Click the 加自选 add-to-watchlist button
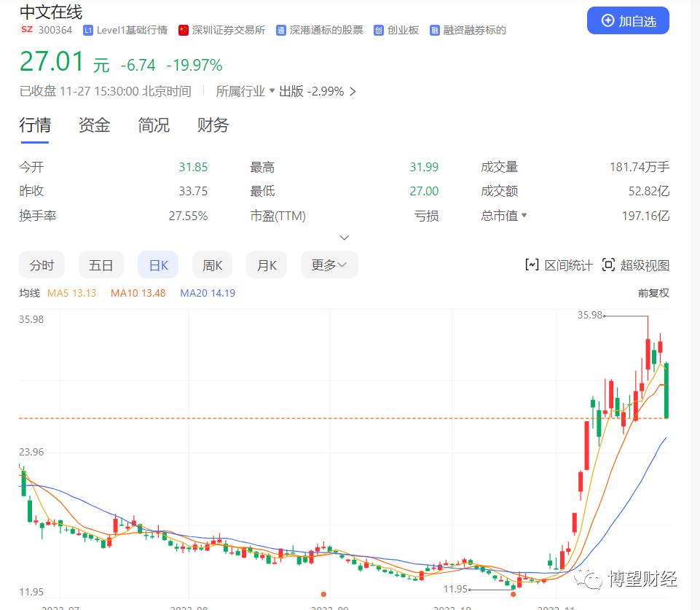The width and height of the screenshot is (700, 610). [628, 20]
